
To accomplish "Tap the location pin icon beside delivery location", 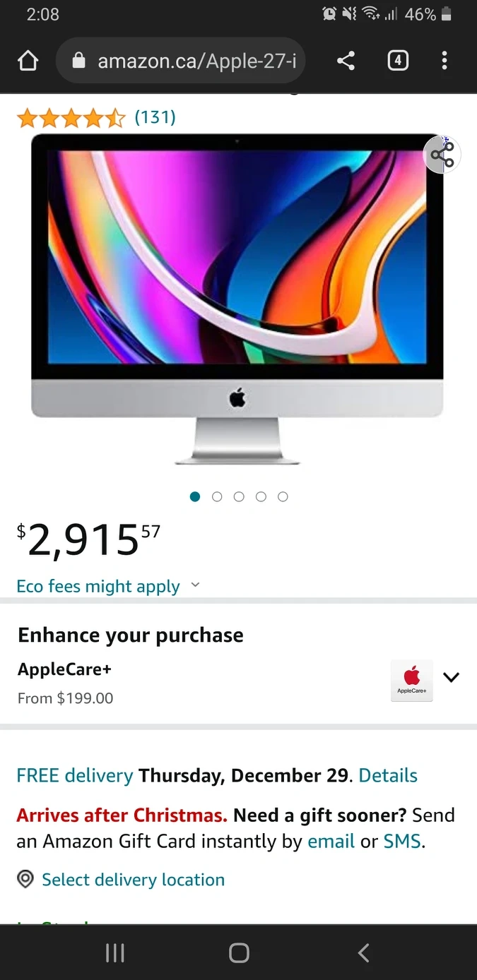I will click(x=25, y=879).
